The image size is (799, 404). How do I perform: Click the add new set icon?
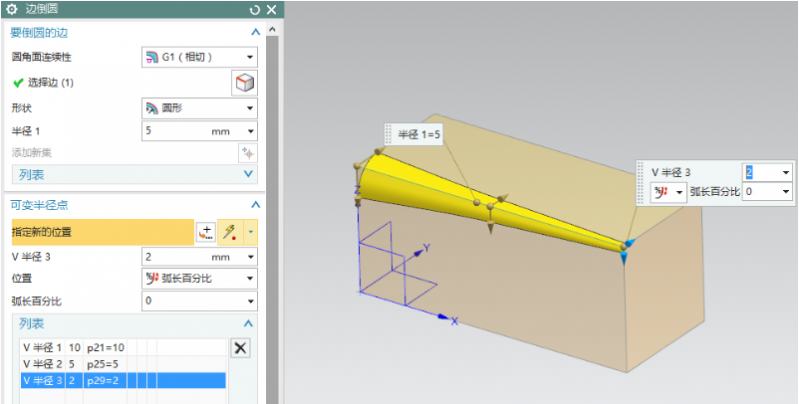[x=248, y=153]
